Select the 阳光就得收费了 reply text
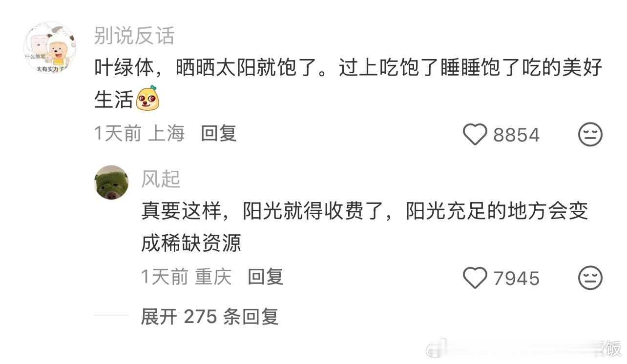 click(365, 227)
